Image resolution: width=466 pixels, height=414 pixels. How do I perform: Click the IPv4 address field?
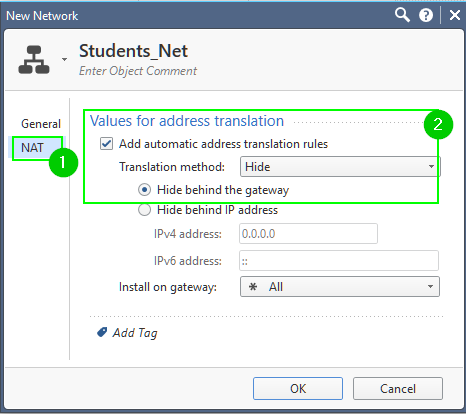click(x=308, y=234)
